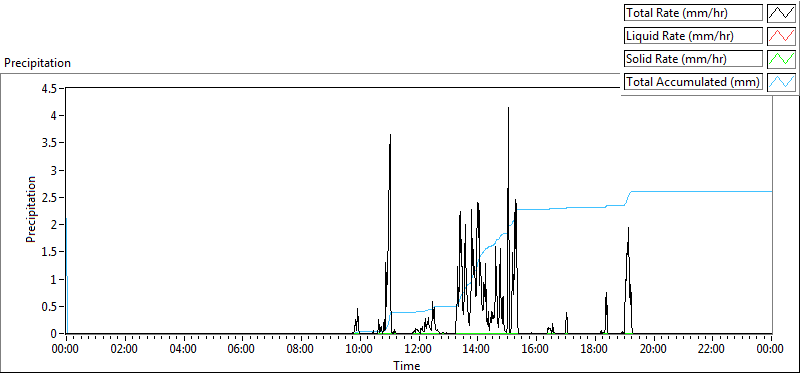
Task: Click the rate peak just after 19:00
Action: pos(629,229)
